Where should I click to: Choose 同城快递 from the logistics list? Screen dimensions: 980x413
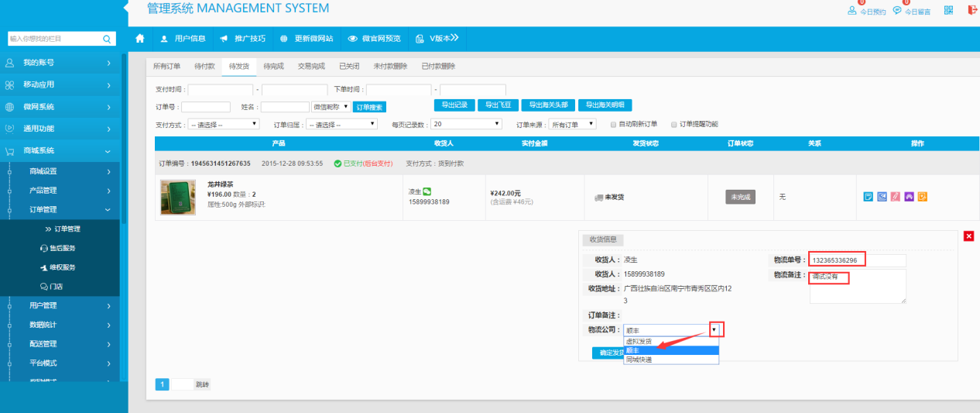(671, 360)
